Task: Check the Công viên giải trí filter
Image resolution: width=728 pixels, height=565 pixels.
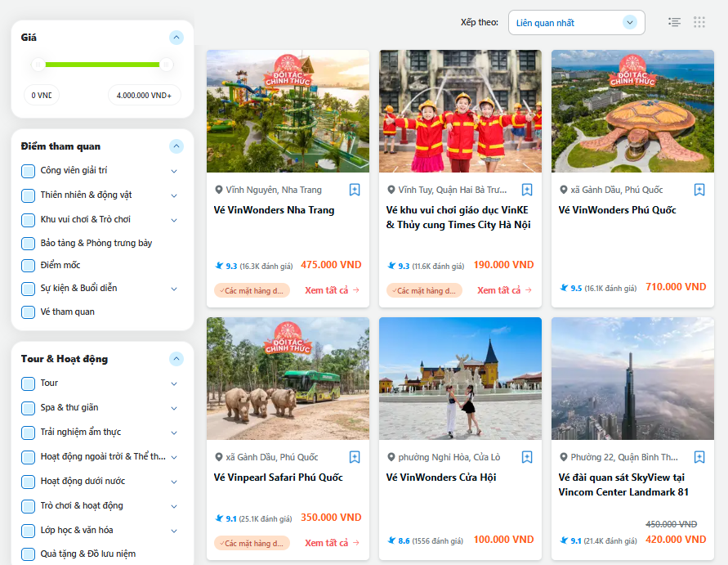Action: [x=28, y=171]
